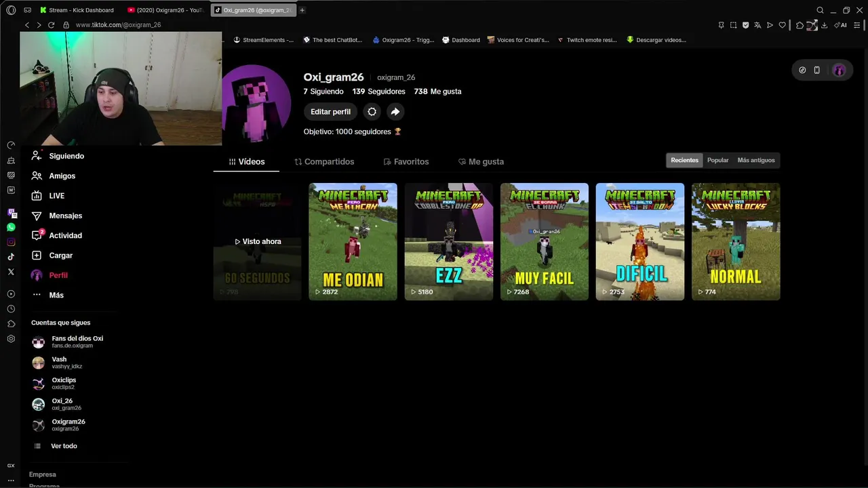The image size is (868, 488).
Task: Open the My Flow send icon
Action: 770,25
